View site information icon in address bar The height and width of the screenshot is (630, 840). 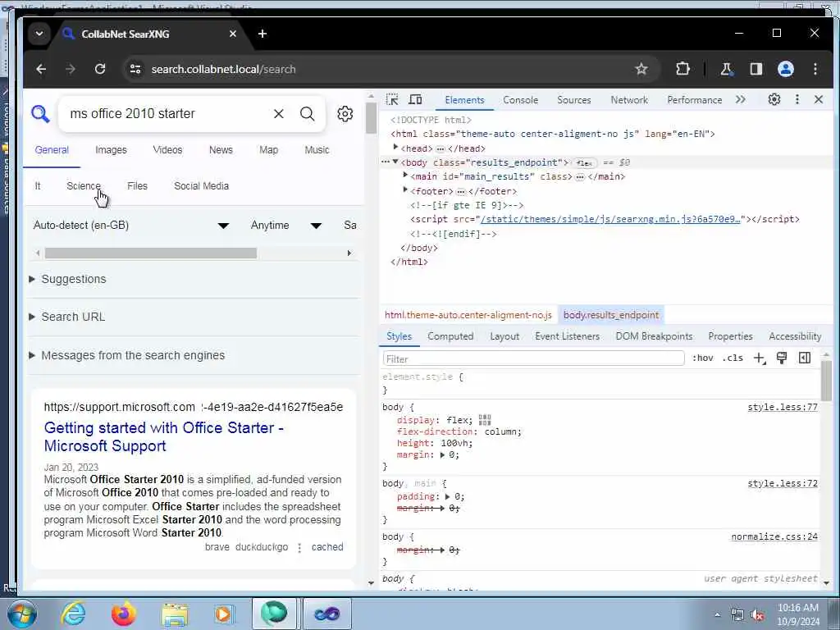[x=135, y=69]
